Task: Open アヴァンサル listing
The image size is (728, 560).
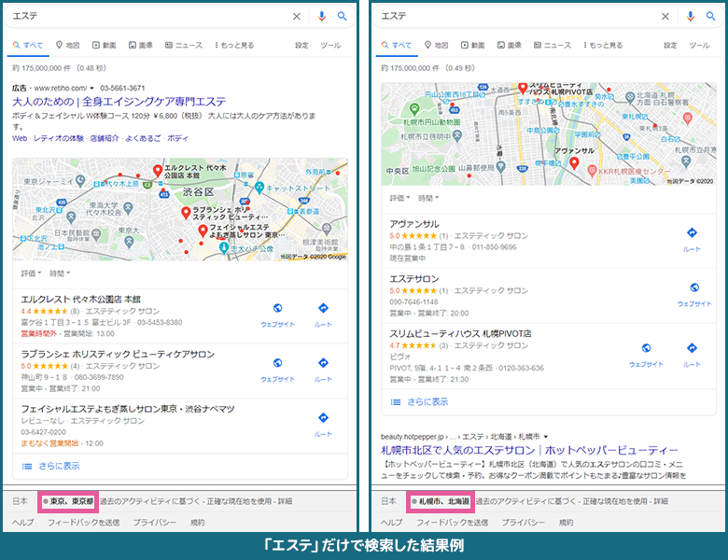Action: coord(414,224)
